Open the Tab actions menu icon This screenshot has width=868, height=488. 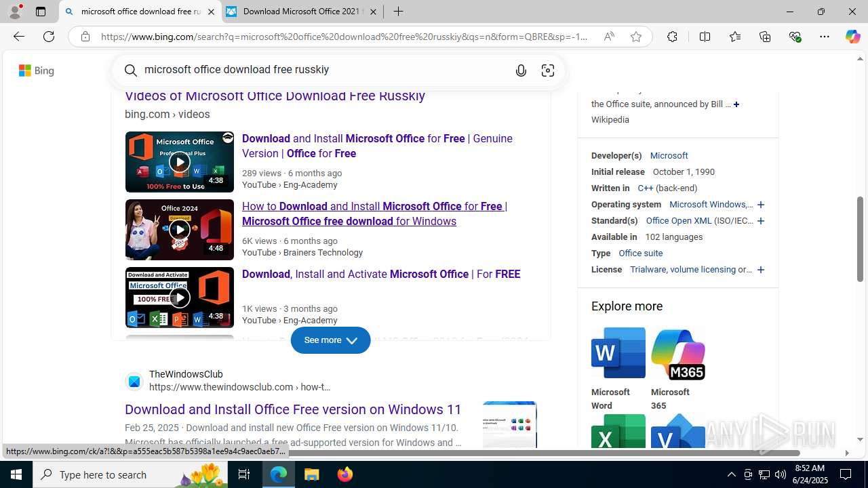coord(41,12)
